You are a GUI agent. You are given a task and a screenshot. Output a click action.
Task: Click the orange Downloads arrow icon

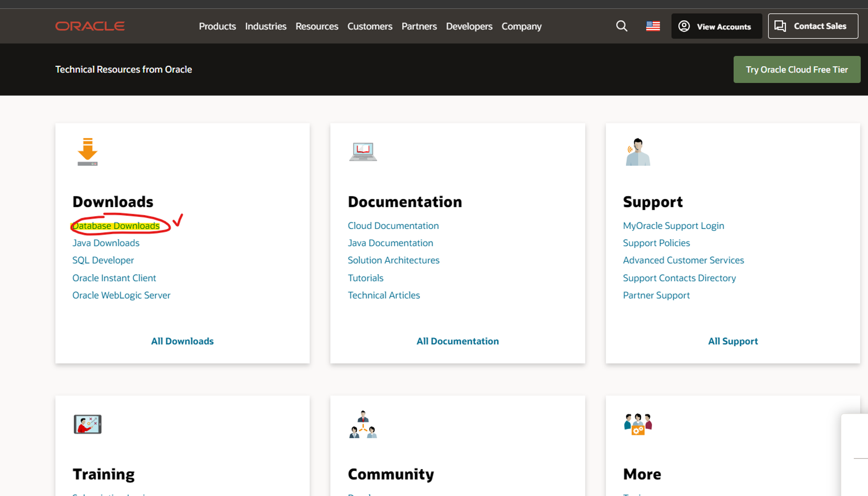pyautogui.click(x=87, y=152)
